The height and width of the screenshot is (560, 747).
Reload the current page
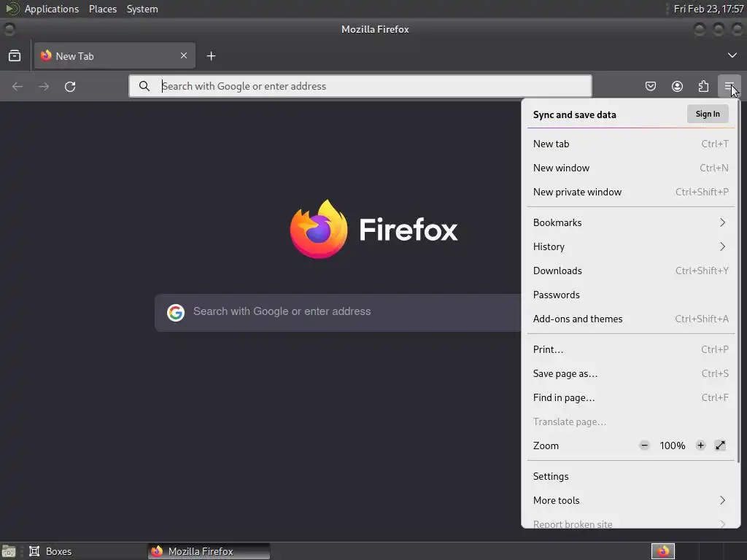[70, 86]
